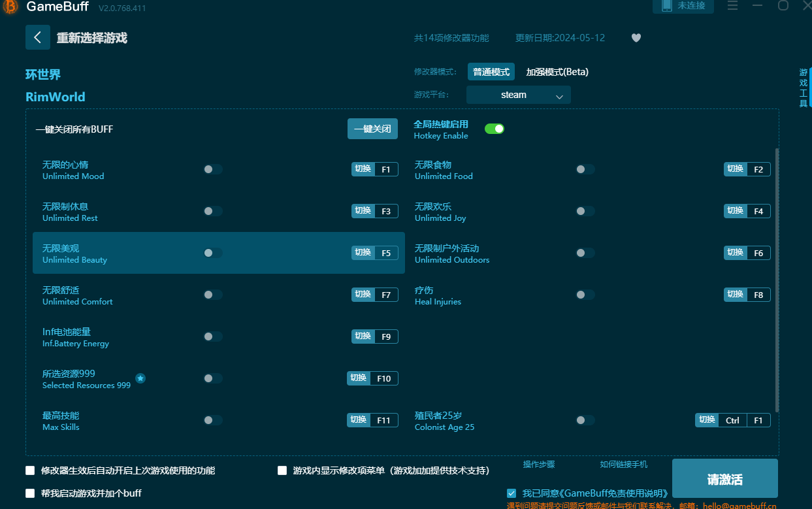Click the star badge beside Selected Resources 999
Viewport: 812px width, 509px height.
point(140,378)
